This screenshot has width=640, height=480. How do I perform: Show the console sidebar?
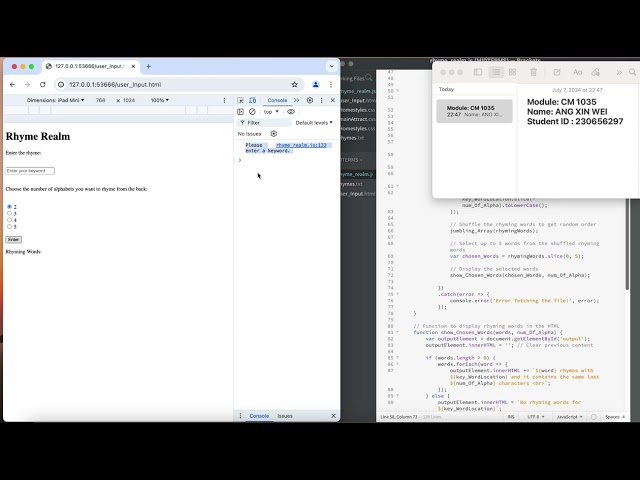pyautogui.click(x=240, y=111)
